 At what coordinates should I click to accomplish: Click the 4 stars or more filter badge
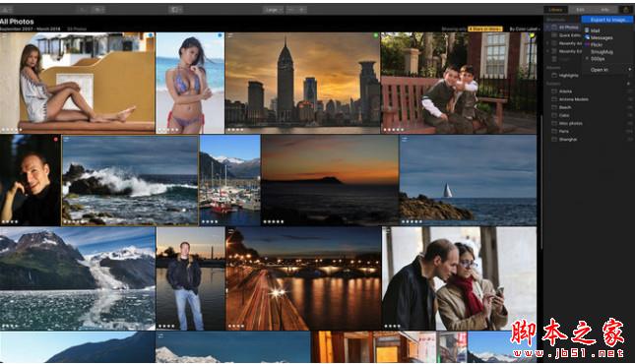485,29
